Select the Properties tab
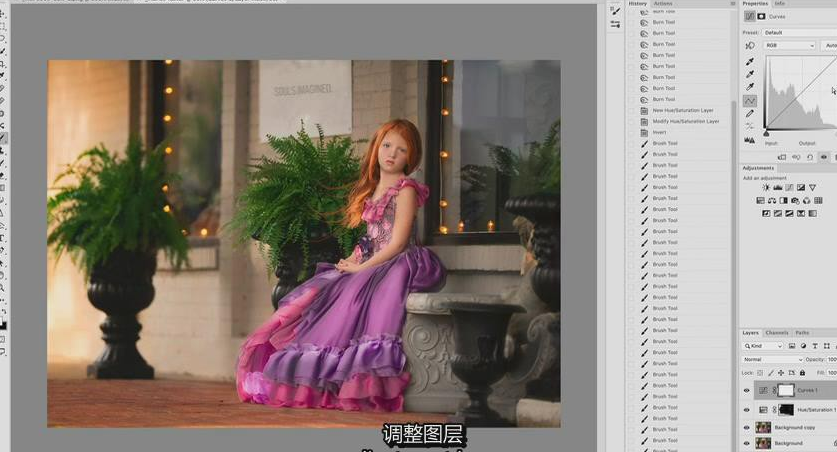Image resolution: width=837 pixels, height=452 pixels. tap(755, 3)
